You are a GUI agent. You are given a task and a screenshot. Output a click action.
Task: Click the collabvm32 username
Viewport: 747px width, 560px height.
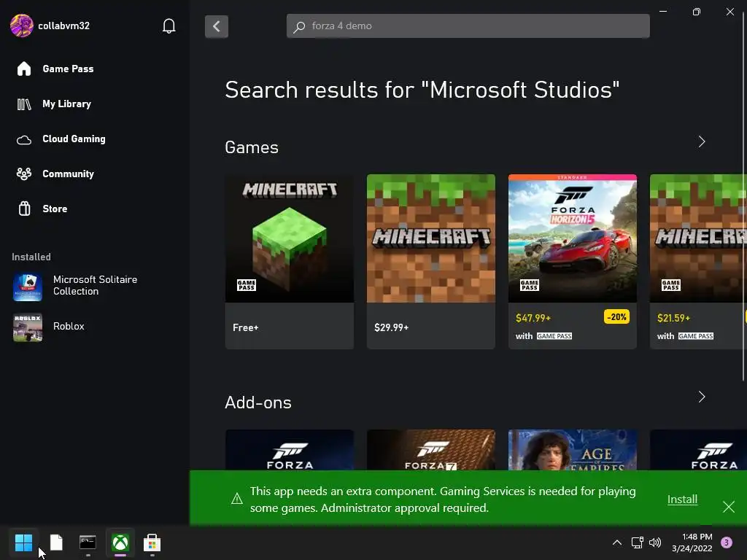[x=64, y=26]
